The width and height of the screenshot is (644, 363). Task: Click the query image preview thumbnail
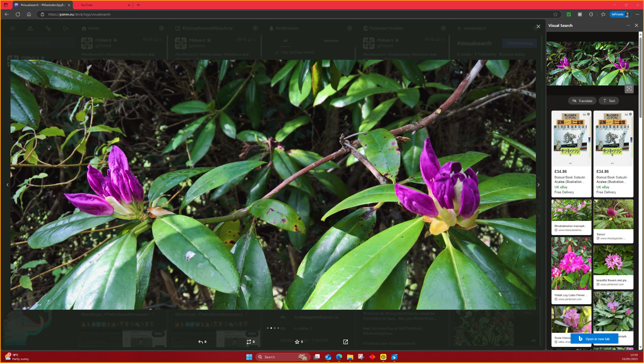click(592, 63)
